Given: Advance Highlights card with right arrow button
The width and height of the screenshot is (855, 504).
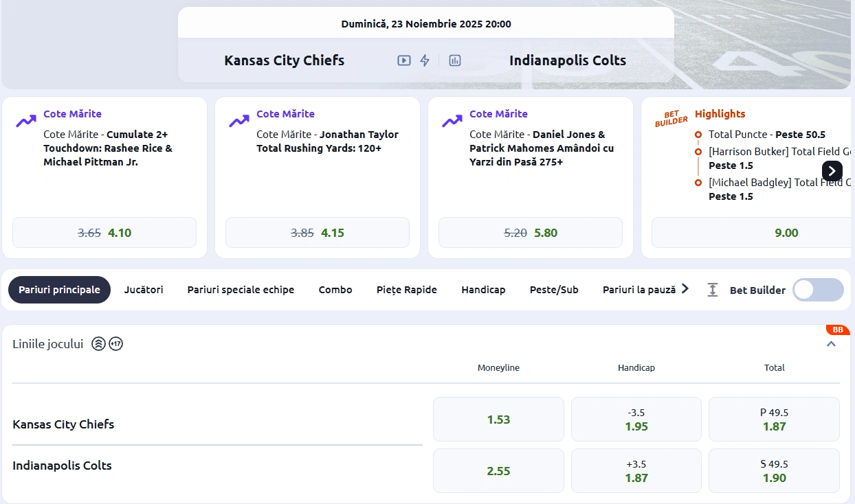Looking at the screenshot, I should pyautogui.click(x=832, y=171).
